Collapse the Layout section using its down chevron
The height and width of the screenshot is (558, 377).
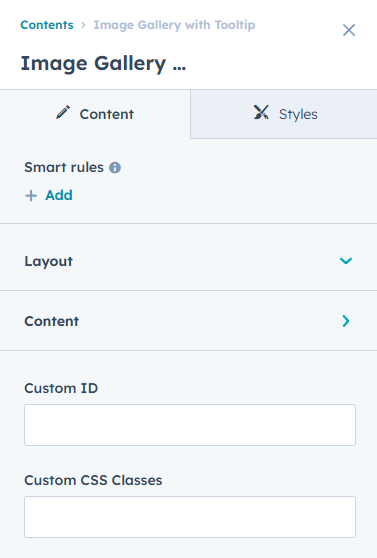[x=346, y=261]
